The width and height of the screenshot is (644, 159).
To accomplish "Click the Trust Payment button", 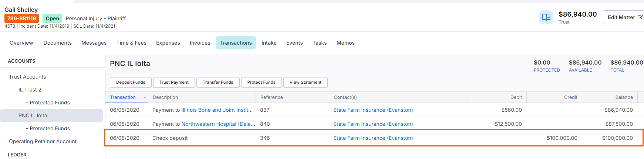I will coord(174,82).
